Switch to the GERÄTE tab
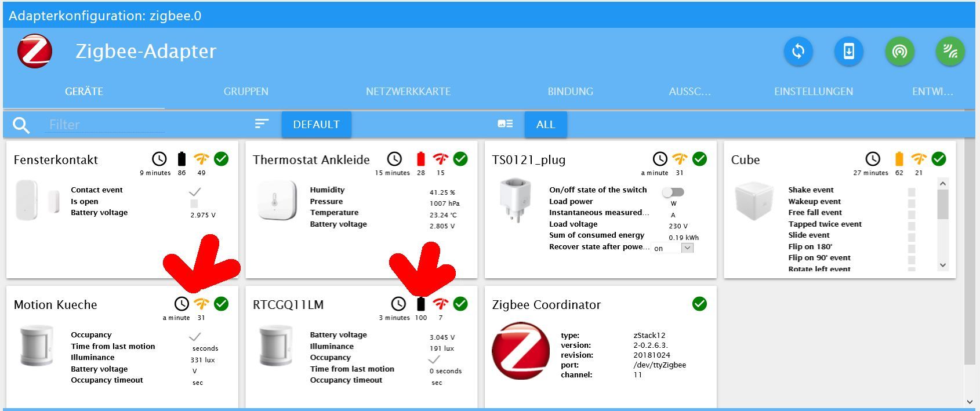Viewport: 980px width, 411px height. click(x=84, y=92)
